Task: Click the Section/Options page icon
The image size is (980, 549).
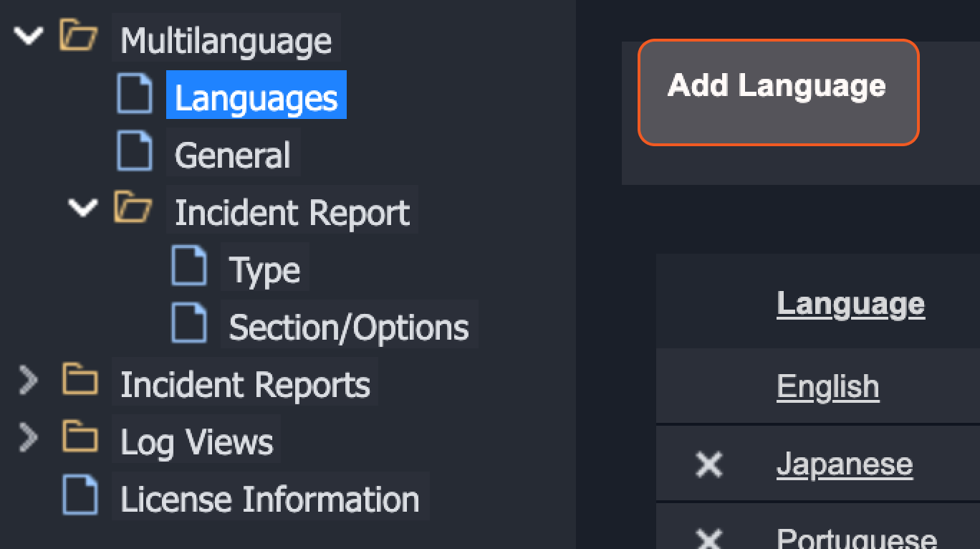Action: 189,324
